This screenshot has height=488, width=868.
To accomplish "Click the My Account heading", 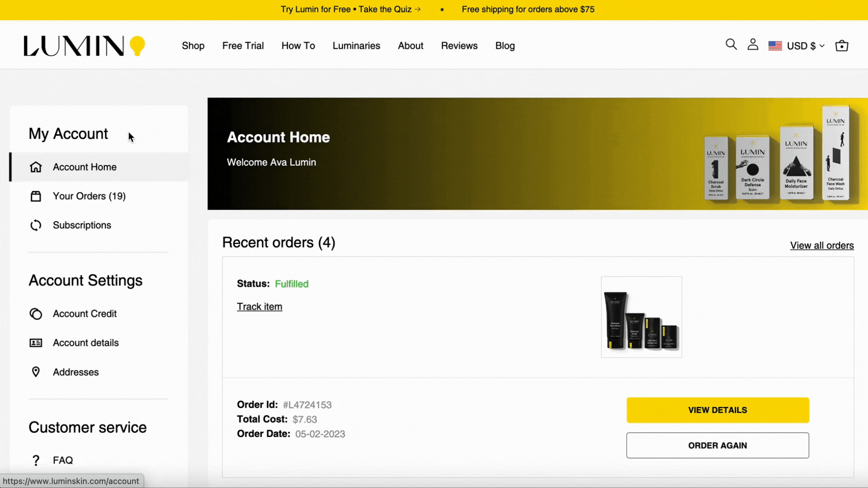I will [x=68, y=134].
